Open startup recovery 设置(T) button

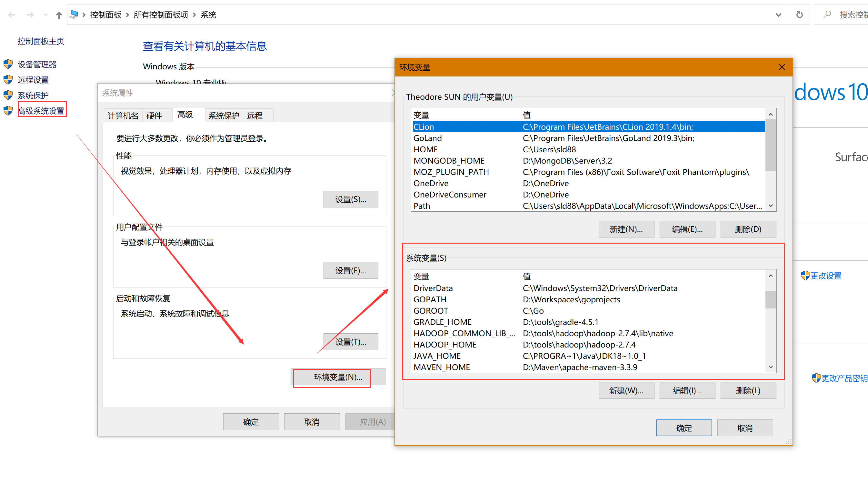(x=351, y=342)
